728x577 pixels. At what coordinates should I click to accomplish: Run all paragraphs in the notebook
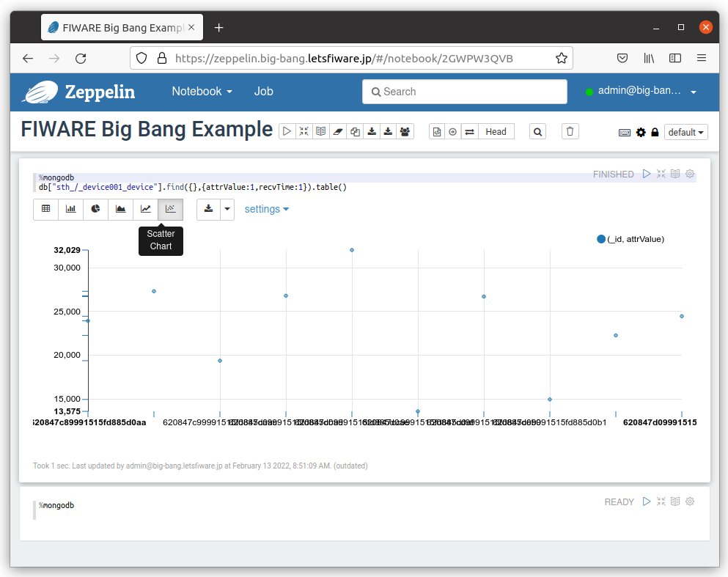(x=287, y=131)
